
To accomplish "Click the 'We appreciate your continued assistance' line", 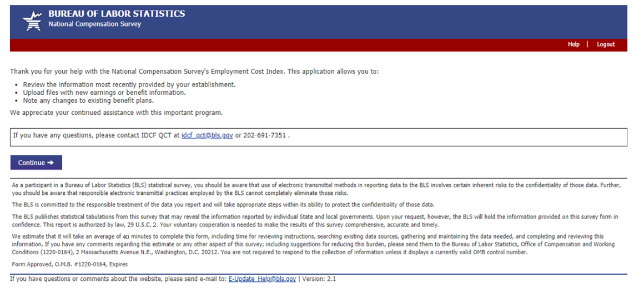I will tap(116, 113).
